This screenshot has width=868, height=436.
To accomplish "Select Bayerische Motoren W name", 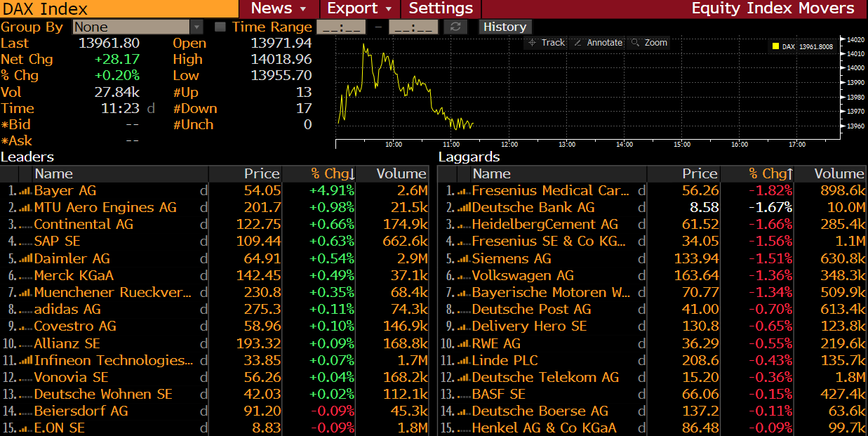I will (551, 293).
